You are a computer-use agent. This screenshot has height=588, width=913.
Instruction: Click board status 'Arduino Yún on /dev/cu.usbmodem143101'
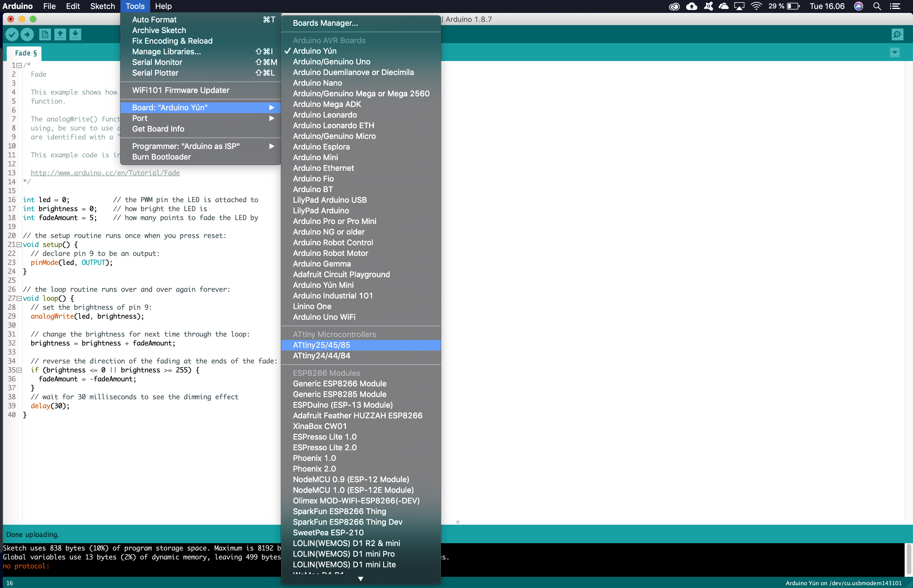click(843, 583)
